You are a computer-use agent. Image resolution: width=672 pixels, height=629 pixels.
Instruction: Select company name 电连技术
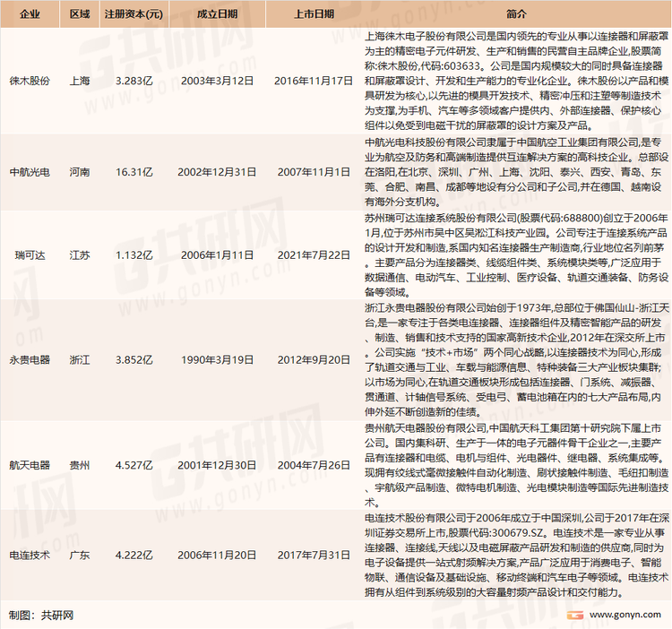pyautogui.click(x=30, y=556)
